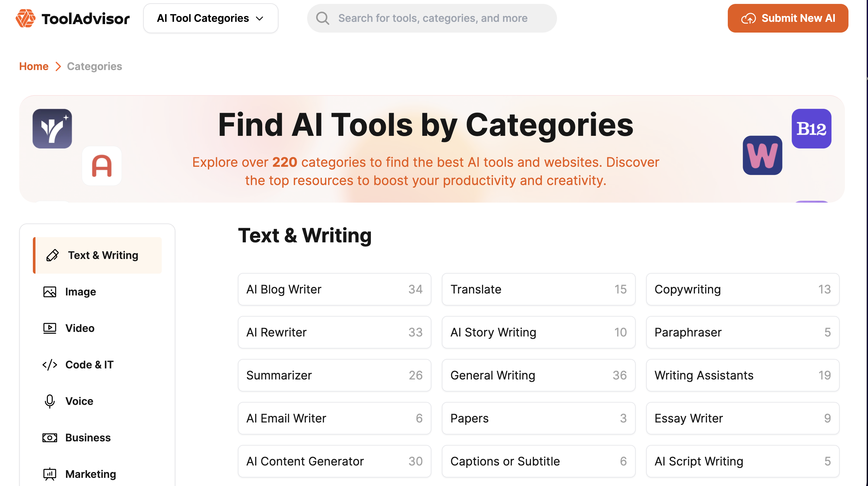Switch to the Video category
Screen dimensions: 868x486
[80, 328]
